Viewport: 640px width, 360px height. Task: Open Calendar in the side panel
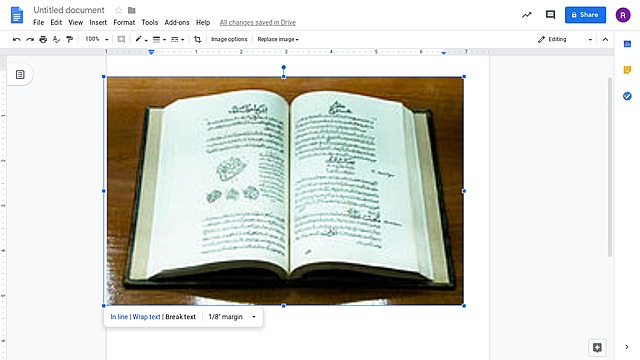[x=627, y=44]
